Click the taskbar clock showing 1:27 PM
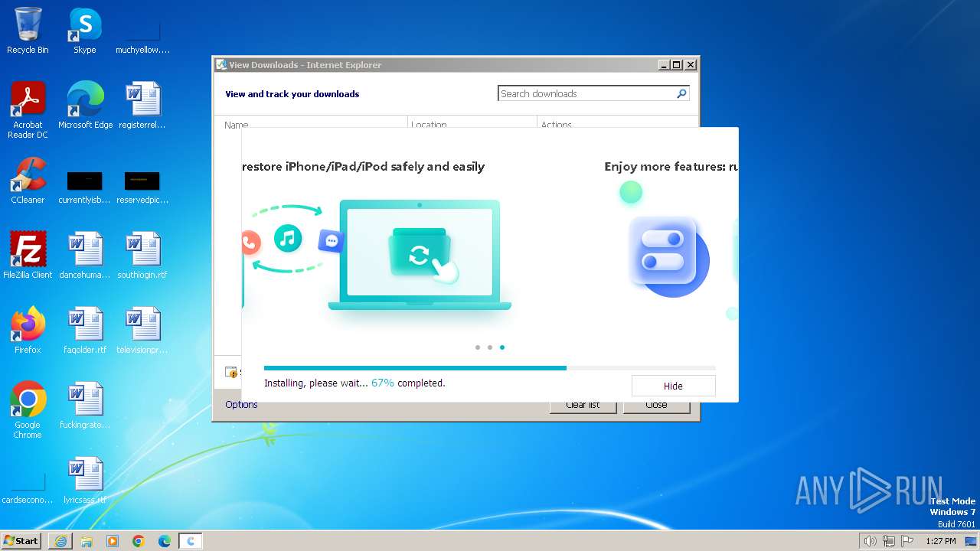 940,541
